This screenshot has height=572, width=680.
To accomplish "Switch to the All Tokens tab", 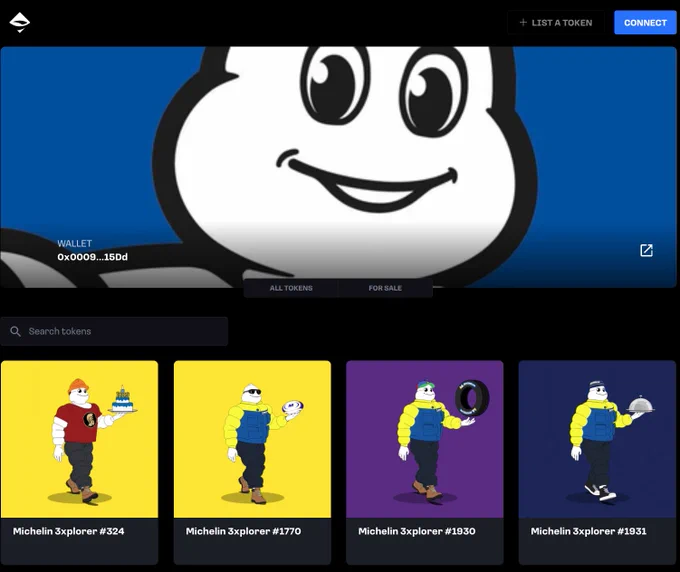I will [x=291, y=288].
